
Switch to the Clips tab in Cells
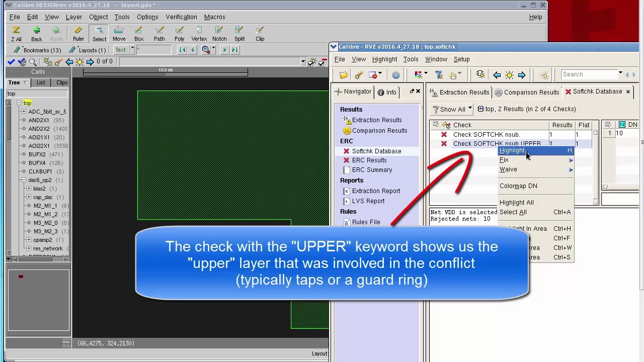61,83
